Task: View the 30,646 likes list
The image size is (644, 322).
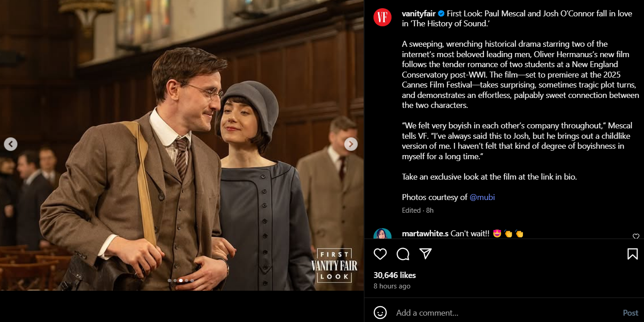Action: 395,275
